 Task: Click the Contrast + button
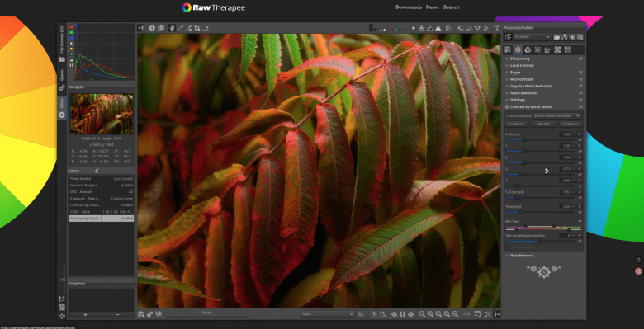click(x=570, y=124)
